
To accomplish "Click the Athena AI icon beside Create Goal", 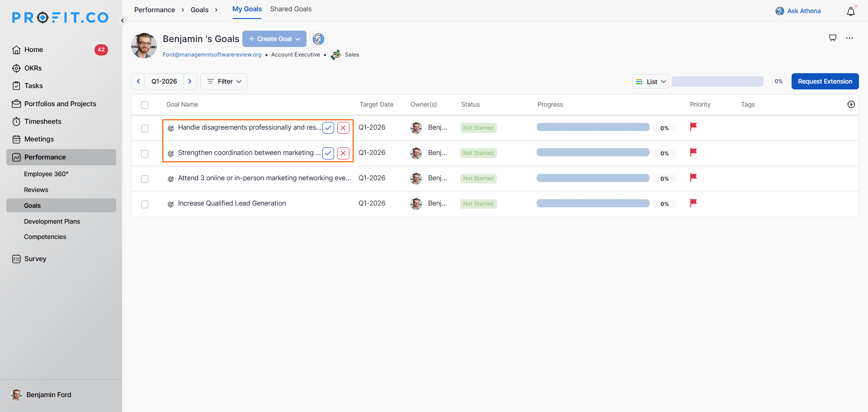I will [x=318, y=39].
